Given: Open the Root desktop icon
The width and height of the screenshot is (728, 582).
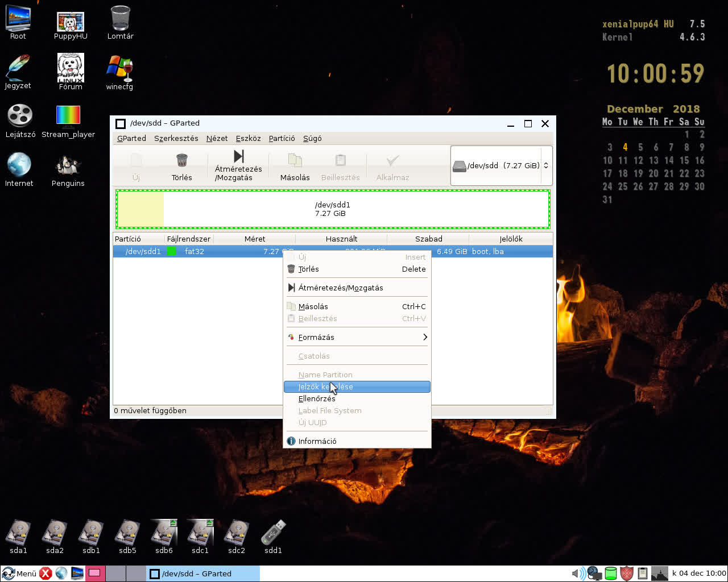Looking at the screenshot, I should [x=18, y=22].
